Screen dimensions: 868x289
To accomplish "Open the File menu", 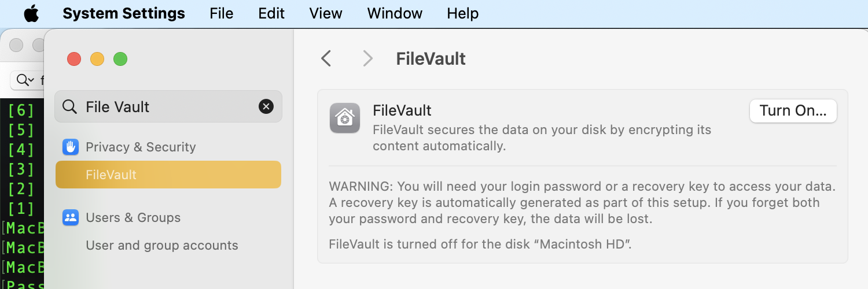I will 221,13.
